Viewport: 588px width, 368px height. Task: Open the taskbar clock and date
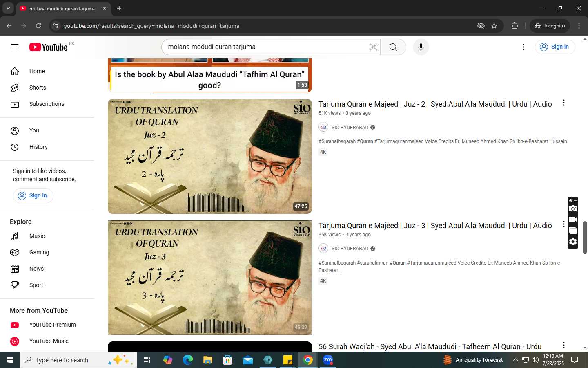click(553, 360)
